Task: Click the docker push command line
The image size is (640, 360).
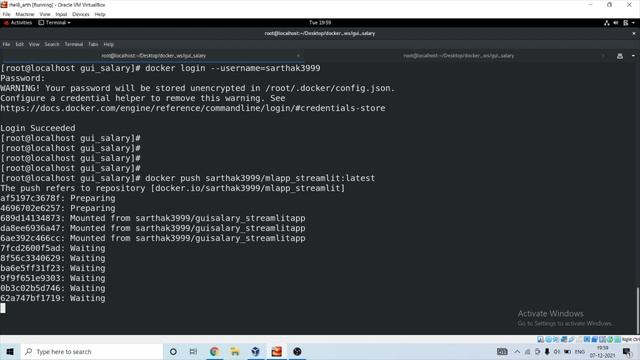Action: pos(188,178)
